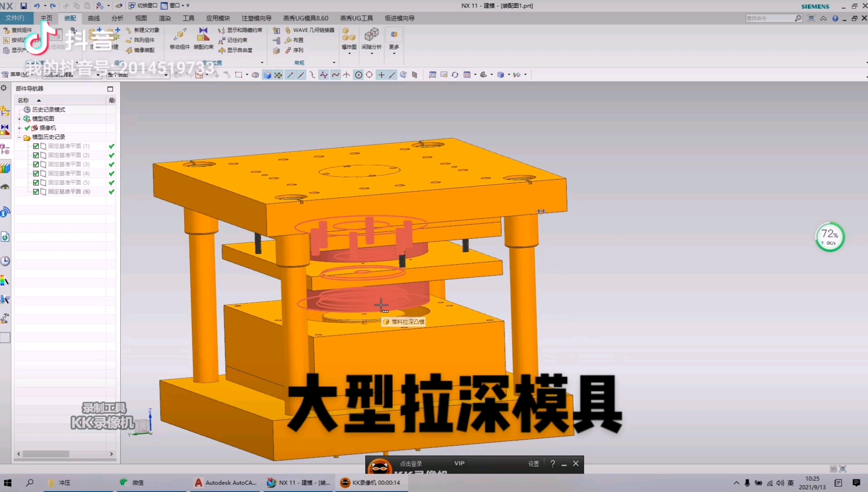Image resolution: width=868 pixels, height=492 pixels.
Task: Uncheck 固定基准平面 (2) checkbox
Action: 36,155
